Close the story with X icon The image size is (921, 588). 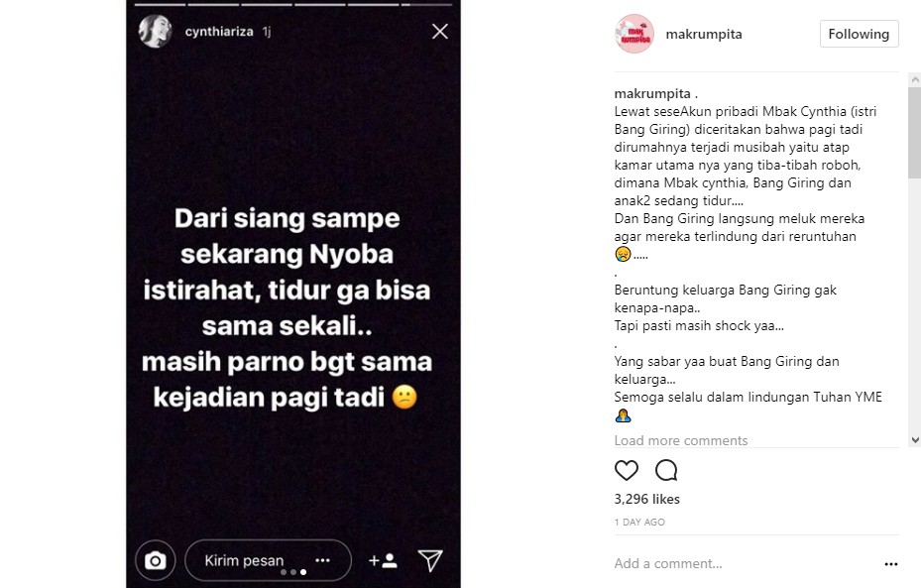click(x=440, y=32)
